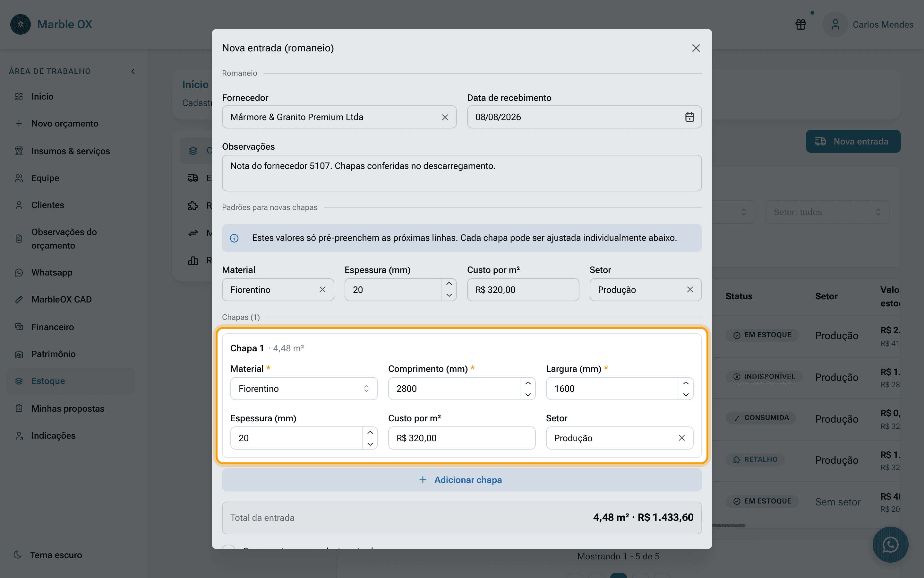This screenshot has height=578, width=924.
Task: Click the document icon for Observações do orçamento
Action: (x=19, y=239)
